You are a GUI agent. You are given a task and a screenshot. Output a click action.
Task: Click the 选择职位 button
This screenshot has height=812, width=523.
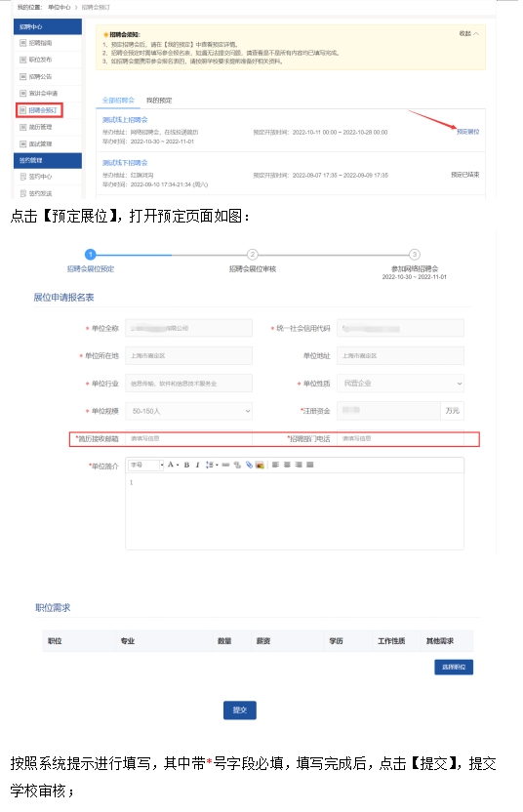[x=454, y=667]
